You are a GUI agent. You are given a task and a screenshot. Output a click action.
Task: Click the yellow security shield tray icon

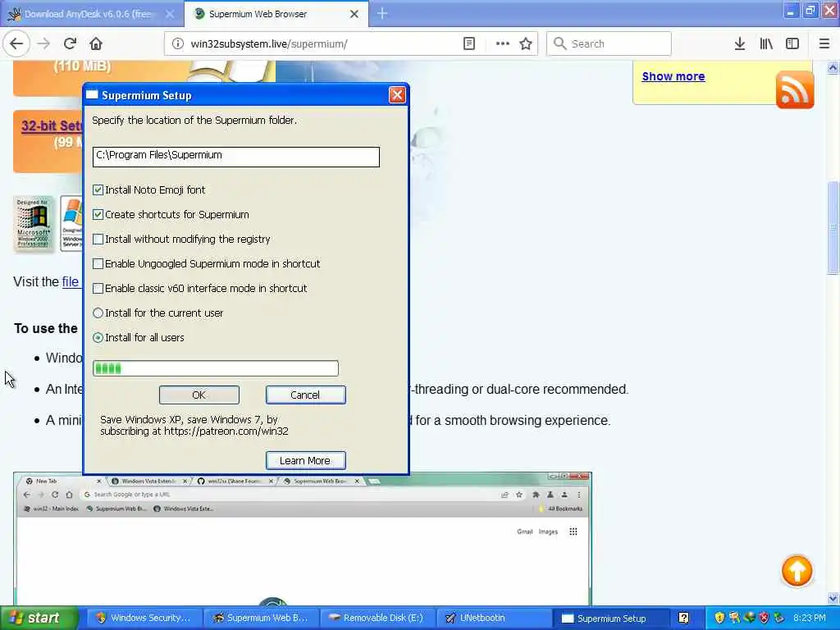pyautogui.click(x=719, y=618)
